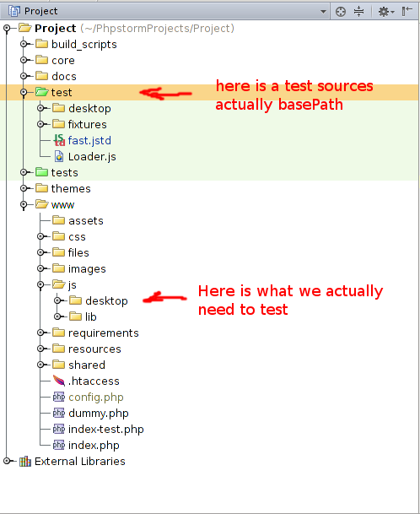Select the .htaccess file
The width and height of the screenshot is (420, 514).
point(94,381)
